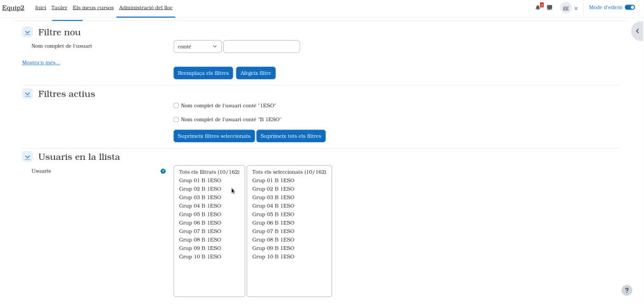The image size is (644, 304).
Task: Go to the Inici menu item
Action: (x=41, y=8)
